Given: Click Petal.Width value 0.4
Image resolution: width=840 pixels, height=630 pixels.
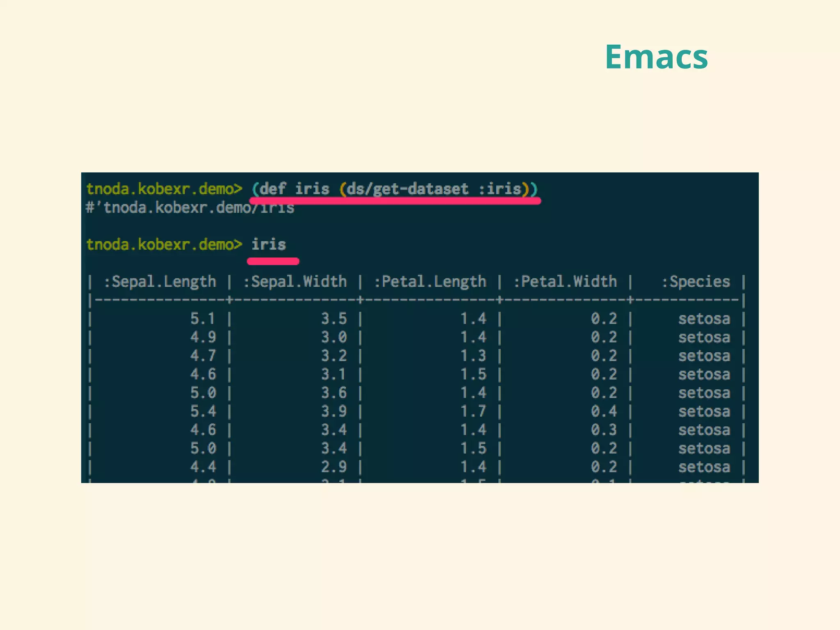Looking at the screenshot, I should (604, 411).
